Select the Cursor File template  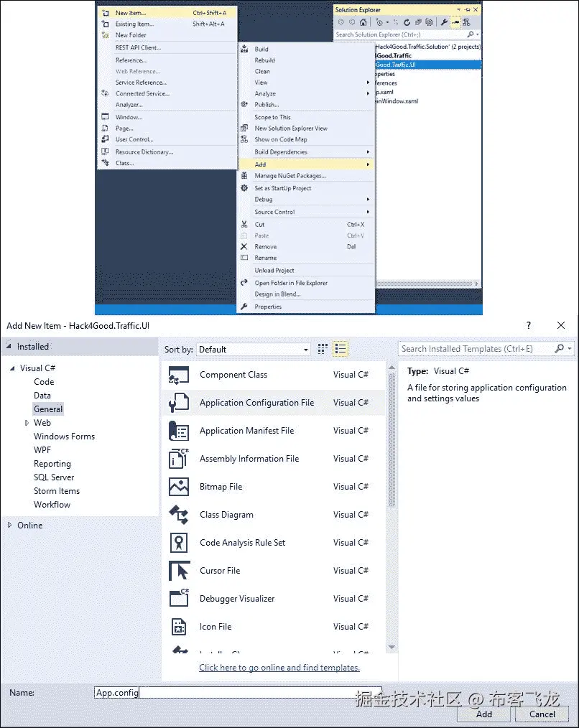(219, 570)
